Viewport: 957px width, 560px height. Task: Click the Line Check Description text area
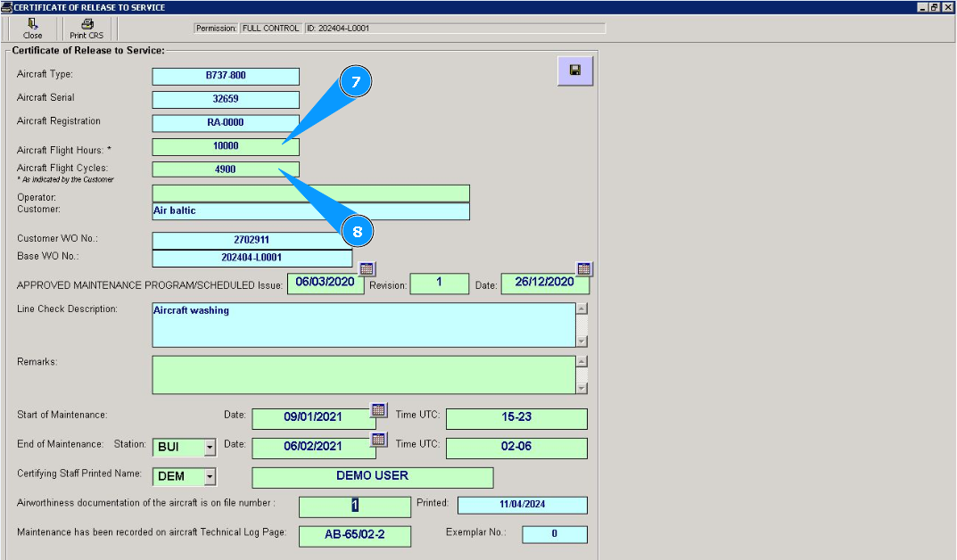point(364,325)
